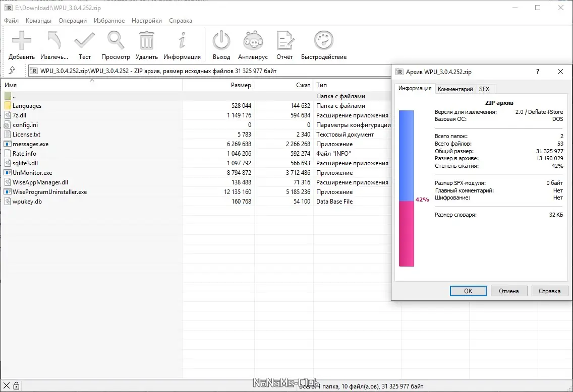Image resolution: width=573 pixels, height=392 pixels.
Task: Select the WiseProgramUninstaller.exe file name
Action: (x=50, y=191)
